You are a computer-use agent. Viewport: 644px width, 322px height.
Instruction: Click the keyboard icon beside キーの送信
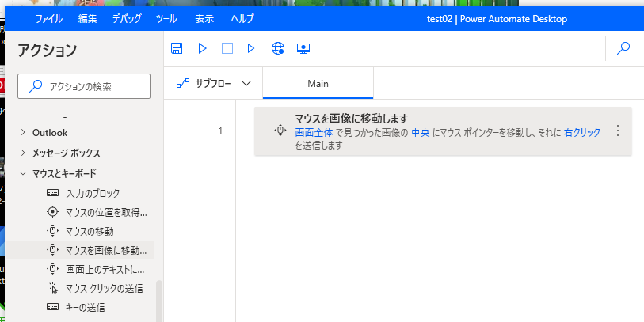click(52, 306)
